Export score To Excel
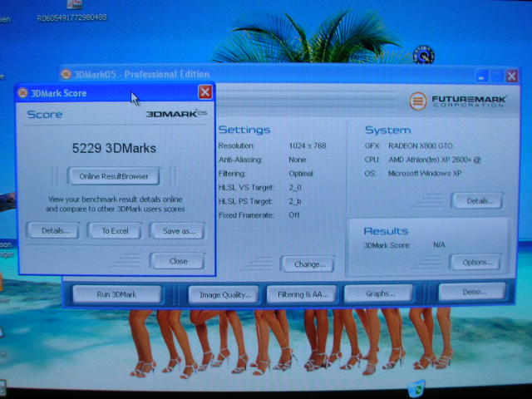 pos(115,231)
